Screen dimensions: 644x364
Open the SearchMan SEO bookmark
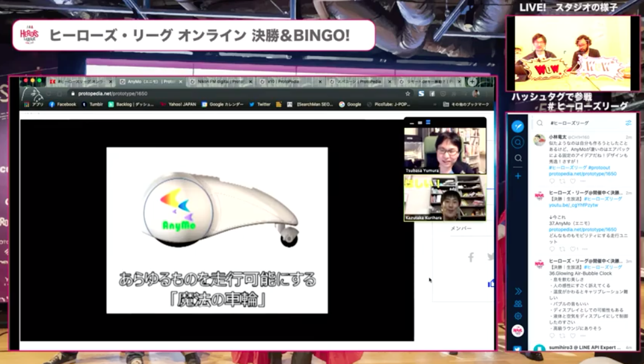point(310,105)
